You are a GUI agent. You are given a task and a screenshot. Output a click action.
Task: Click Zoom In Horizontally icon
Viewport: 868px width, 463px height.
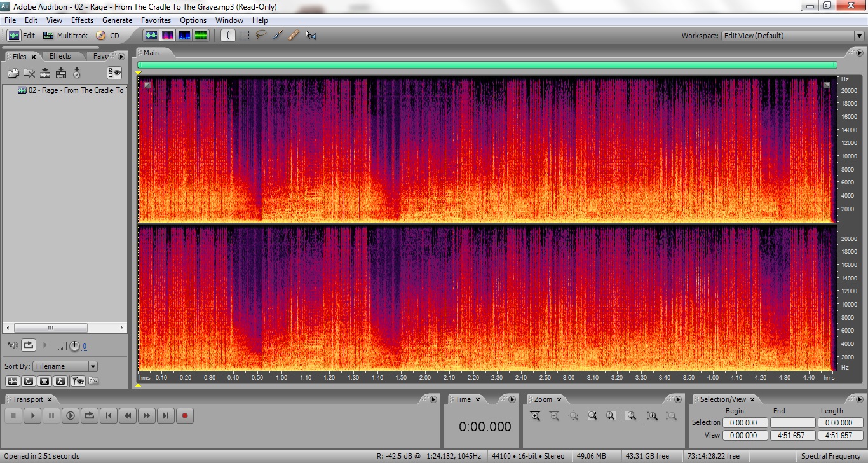pyautogui.click(x=535, y=416)
